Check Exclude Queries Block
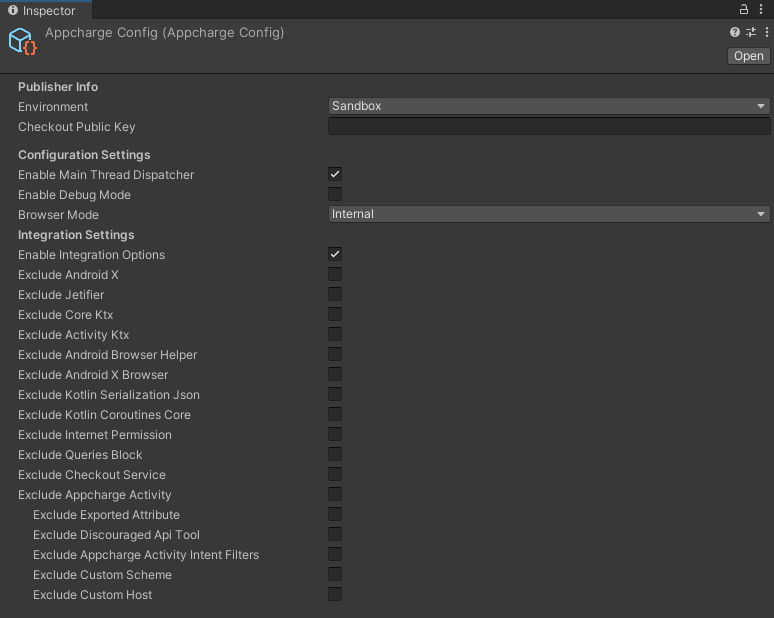Screen dimensions: 774x618 click(335, 454)
